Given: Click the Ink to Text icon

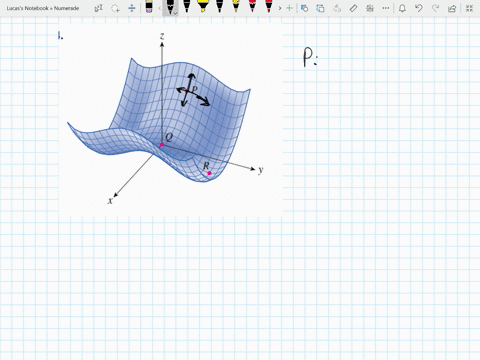Looking at the screenshot, I should pos(337,8).
